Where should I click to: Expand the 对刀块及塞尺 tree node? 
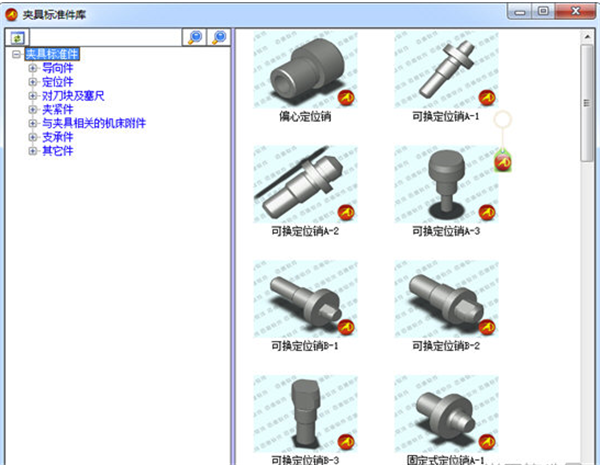(33, 96)
